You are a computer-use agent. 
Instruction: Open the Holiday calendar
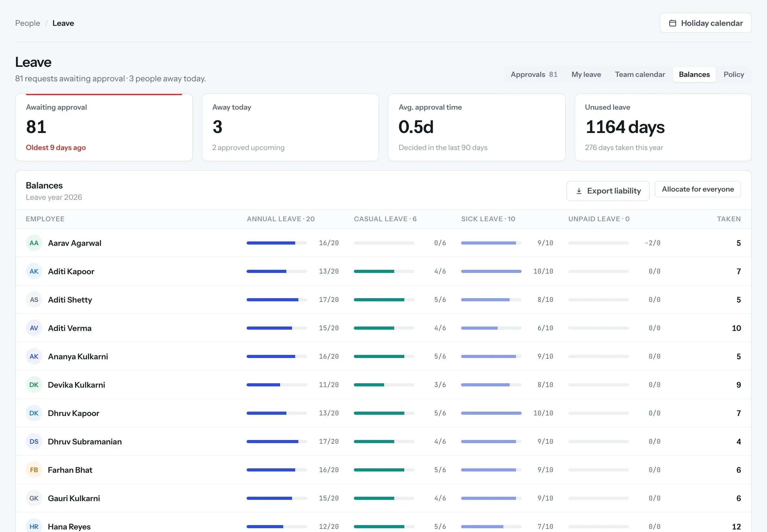[x=705, y=23]
